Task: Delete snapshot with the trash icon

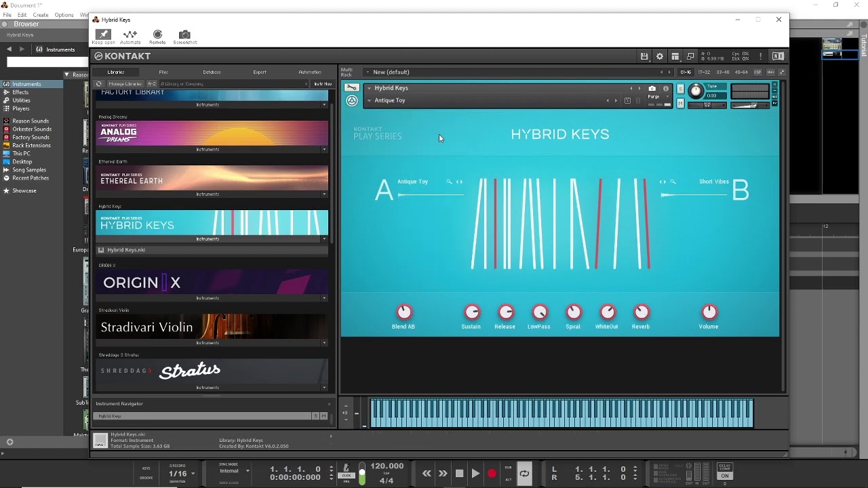Action: click(x=639, y=101)
